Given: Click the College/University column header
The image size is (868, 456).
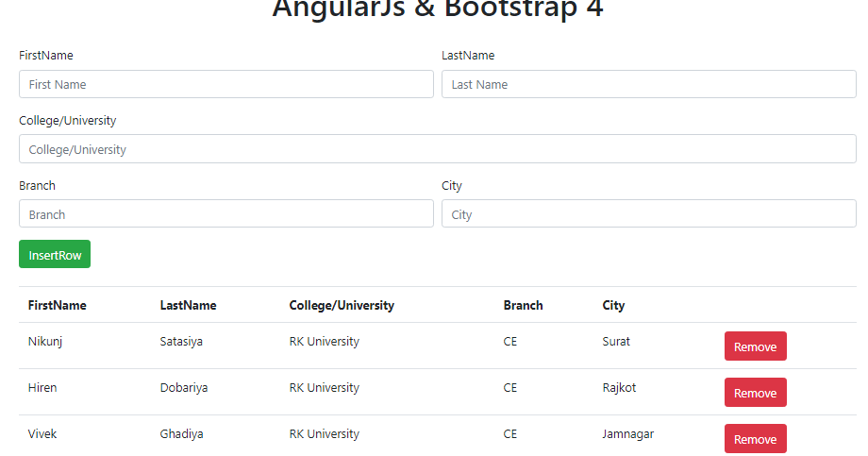Looking at the screenshot, I should point(342,305).
